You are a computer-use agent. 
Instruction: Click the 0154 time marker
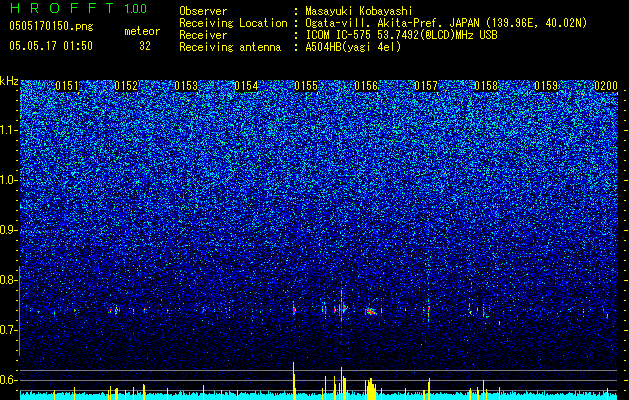pos(246,86)
